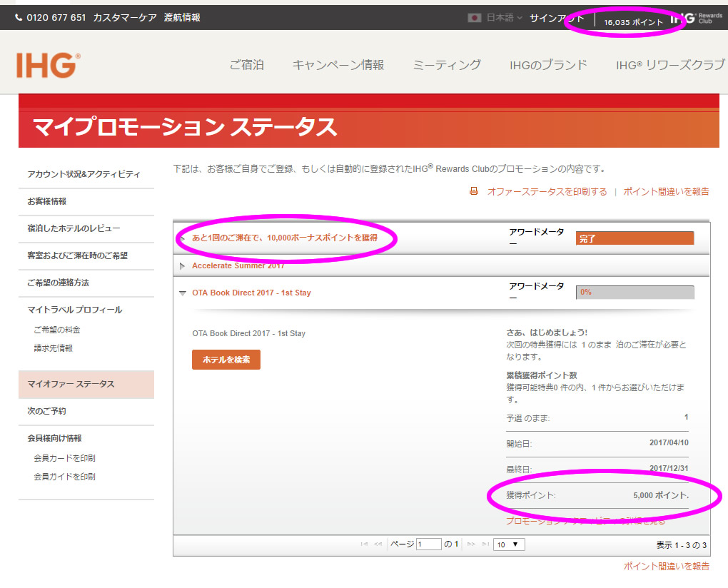Click the ホテルを検索 button

(226, 360)
